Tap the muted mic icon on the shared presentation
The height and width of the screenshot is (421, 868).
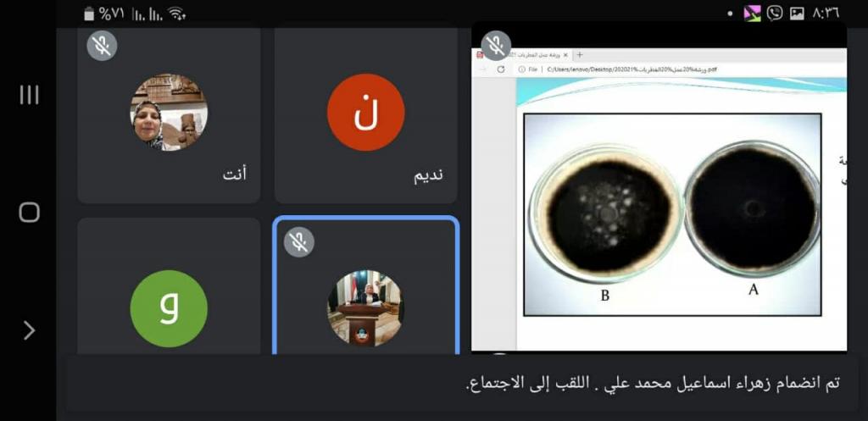click(x=496, y=46)
